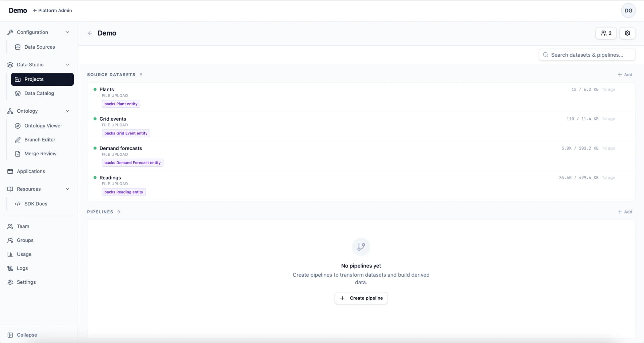Open the Applications section
This screenshot has height=343, width=644.
click(31, 171)
